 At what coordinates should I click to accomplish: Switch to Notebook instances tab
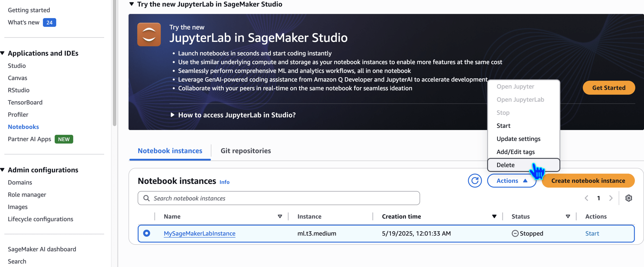(x=170, y=151)
